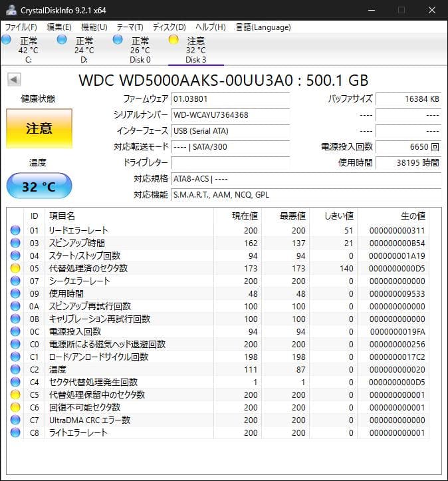The height and width of the screenshot is (481, 448).
Task: Click raw value 000000000B54
Action: click(397, 243)
